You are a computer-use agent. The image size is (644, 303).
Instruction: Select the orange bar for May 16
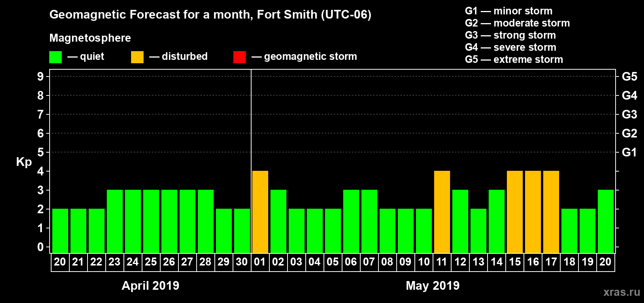click(x=533, y=212)
